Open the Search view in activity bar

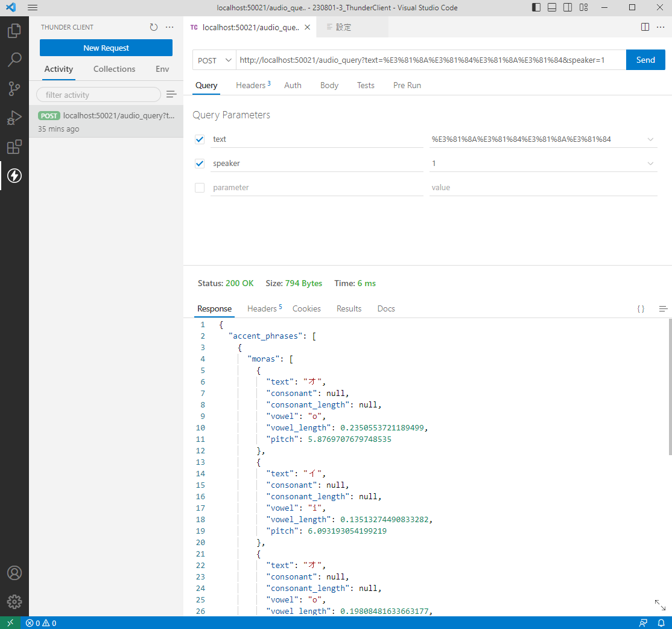point(14,60)
